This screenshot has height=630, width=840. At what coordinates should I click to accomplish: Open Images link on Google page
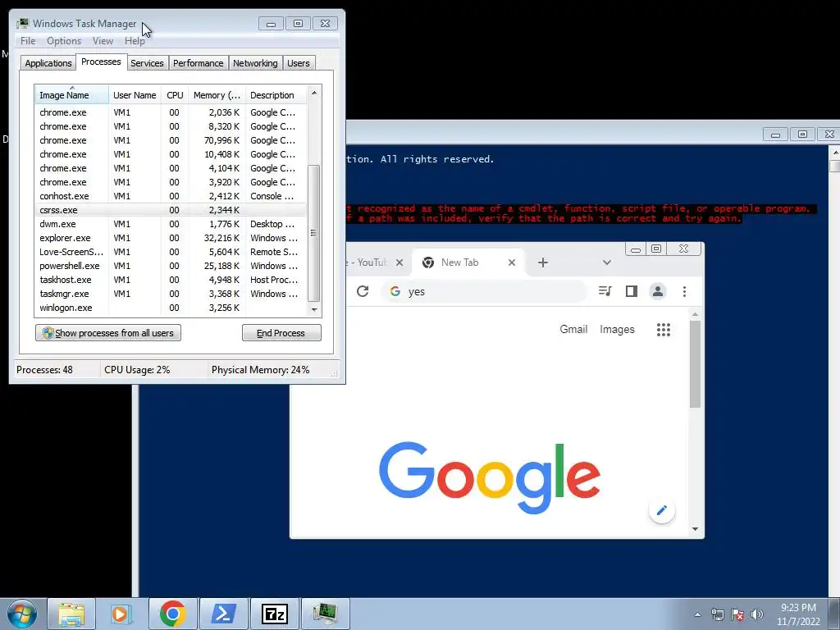tap(617, 330)
